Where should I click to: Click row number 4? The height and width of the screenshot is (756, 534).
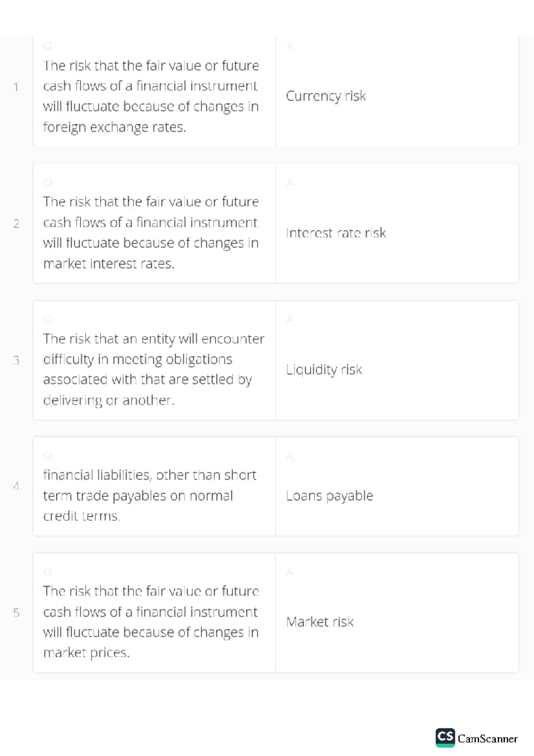pyautogui.click(x=16, y=486)
